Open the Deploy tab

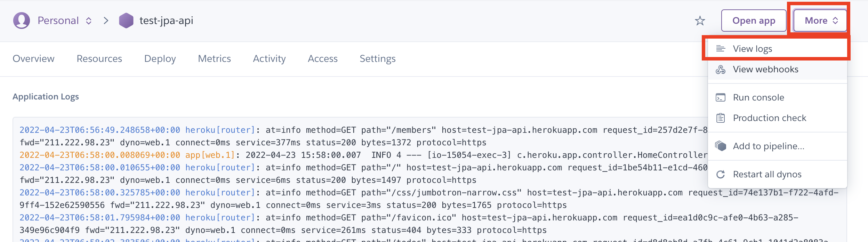[160, 59]
